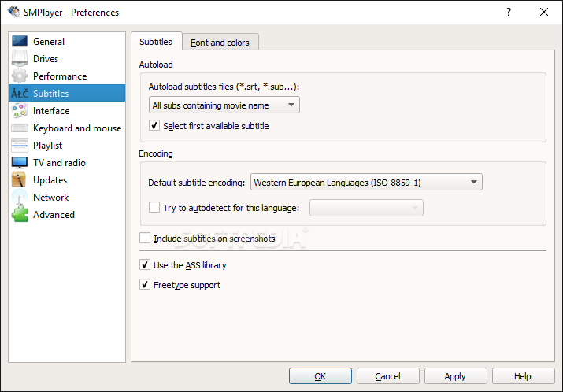Open the General preferences section
The width and height of the screenshot is (563, 392).
[67, 41]
